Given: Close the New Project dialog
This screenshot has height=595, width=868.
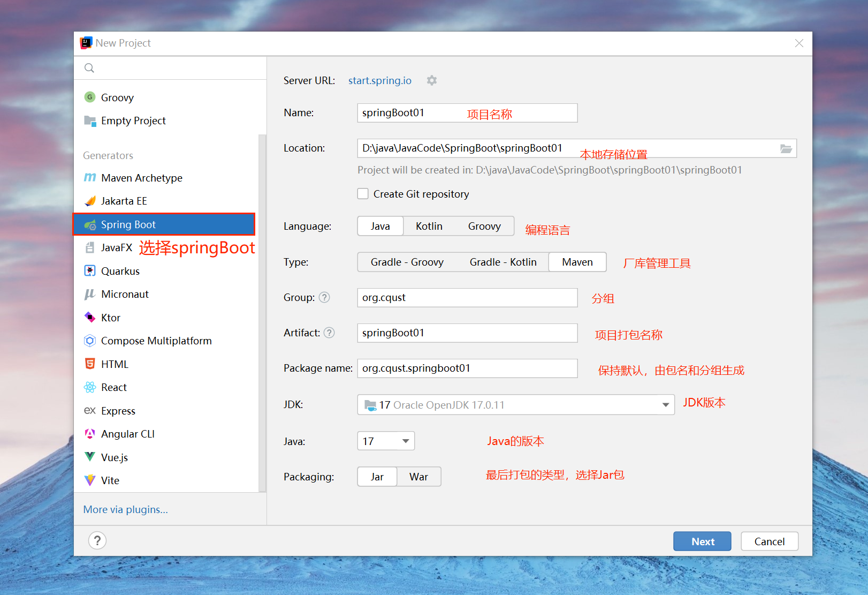Looking at the screenshot, I should tap(799, 43).
